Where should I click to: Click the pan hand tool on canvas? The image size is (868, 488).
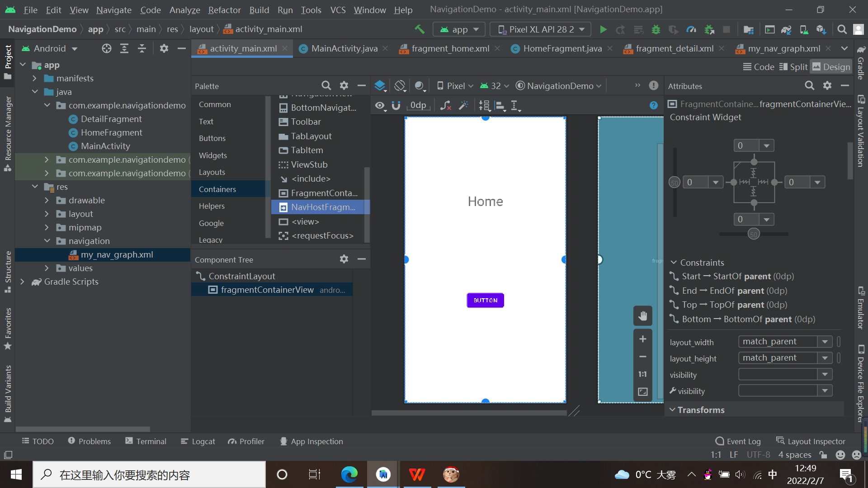[x=642, y=316]
